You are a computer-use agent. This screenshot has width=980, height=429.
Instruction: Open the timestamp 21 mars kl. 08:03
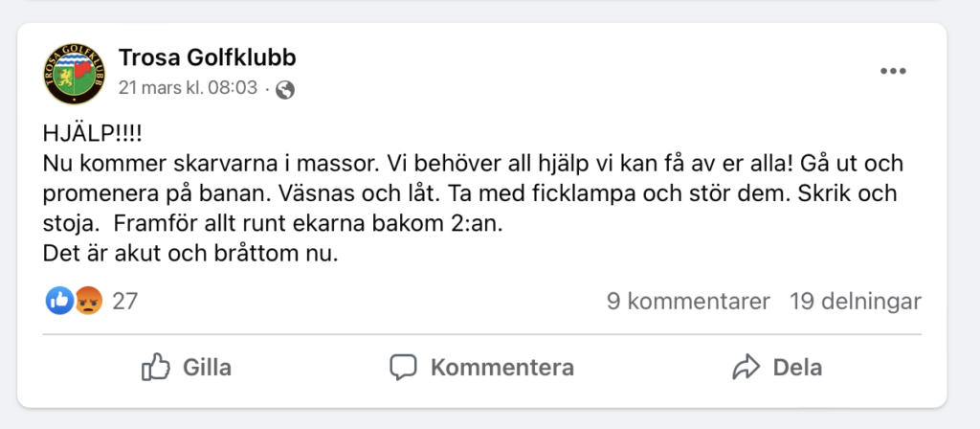189,87
